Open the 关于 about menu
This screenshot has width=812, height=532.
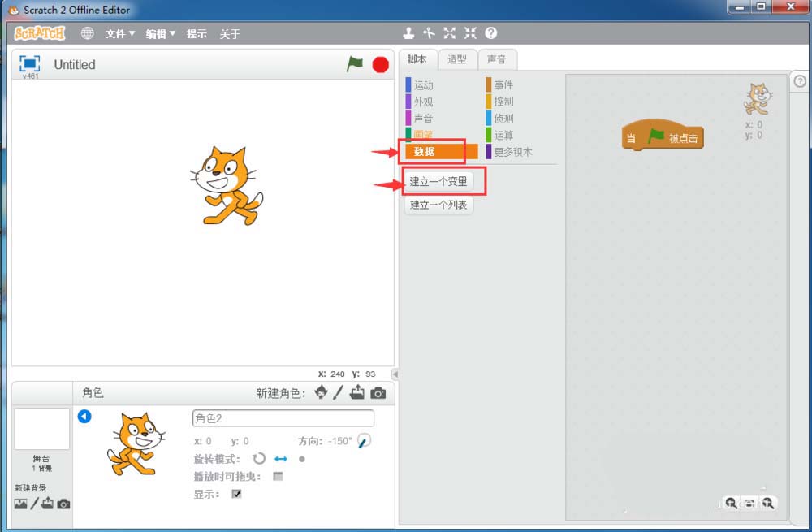click(230, 33)
